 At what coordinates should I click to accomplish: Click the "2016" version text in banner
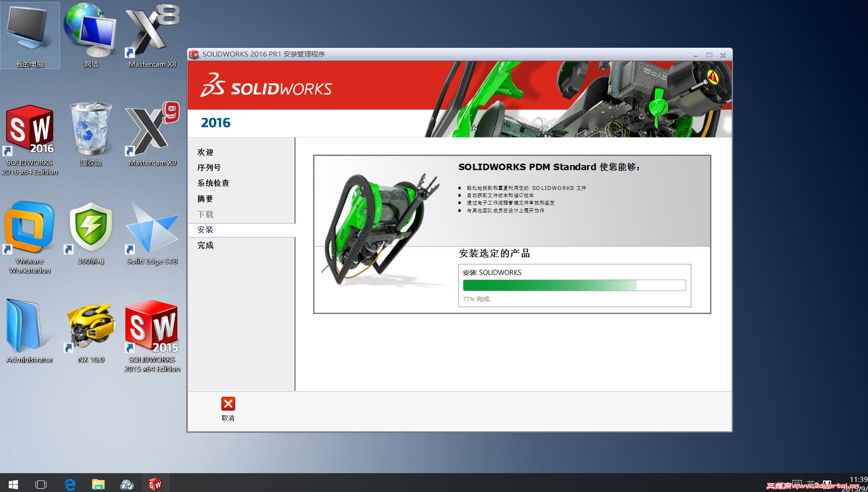click(216, 123)
